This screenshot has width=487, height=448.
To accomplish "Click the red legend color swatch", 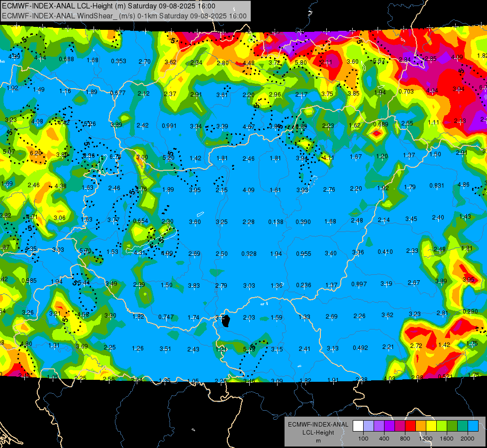I will [x=410, y=426].
